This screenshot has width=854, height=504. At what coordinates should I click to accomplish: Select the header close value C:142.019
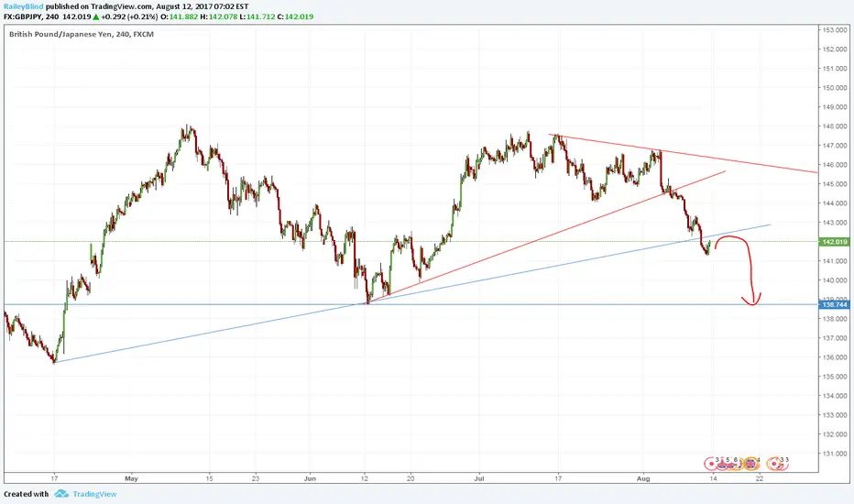click(295, 16)
